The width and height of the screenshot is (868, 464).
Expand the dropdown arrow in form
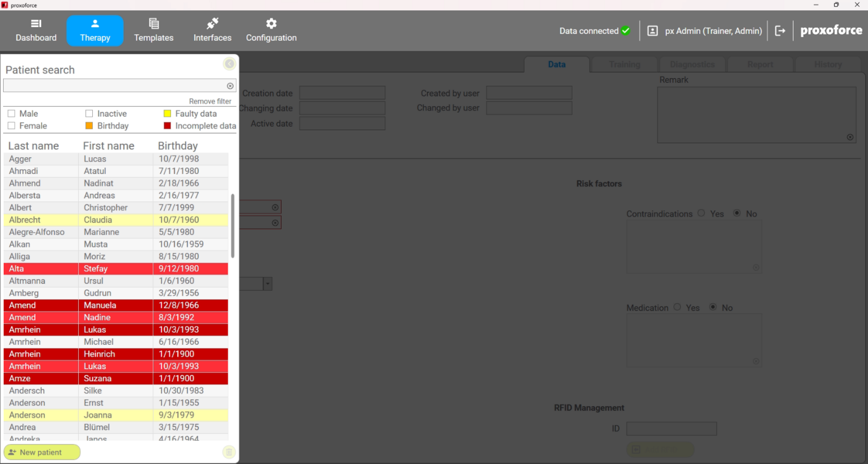267,284
